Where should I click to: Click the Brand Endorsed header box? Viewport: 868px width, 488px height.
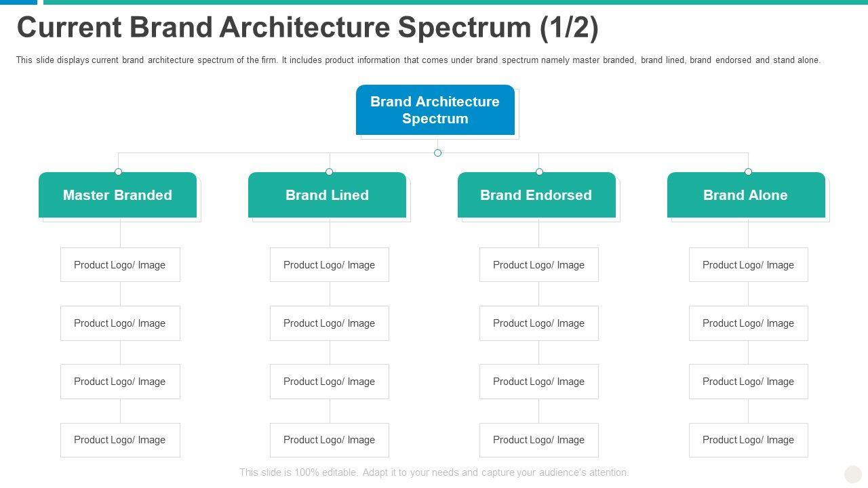tap(536, 195)
